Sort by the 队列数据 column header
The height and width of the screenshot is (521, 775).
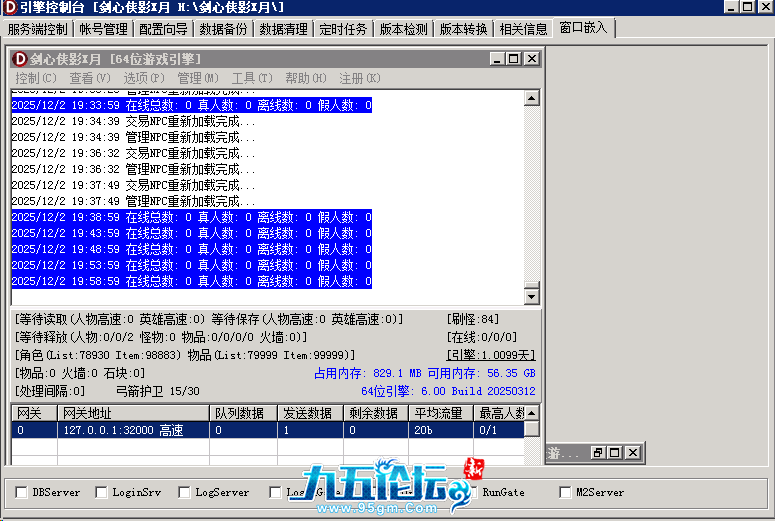coord(244,413)
